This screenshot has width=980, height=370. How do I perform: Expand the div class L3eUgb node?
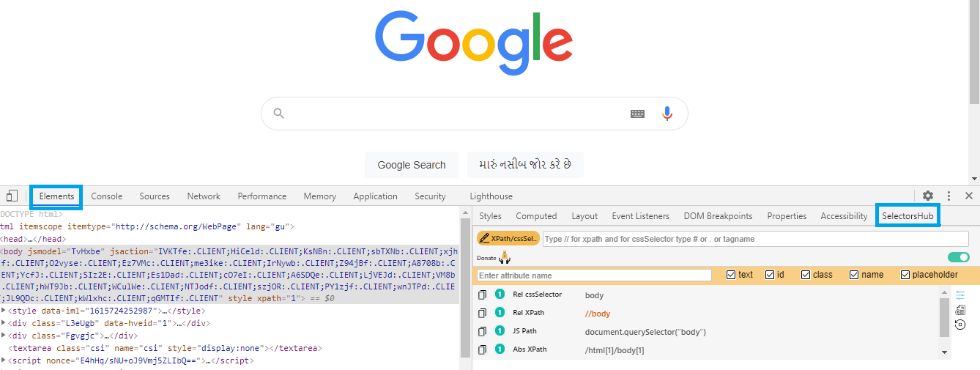tap(4, 323)
